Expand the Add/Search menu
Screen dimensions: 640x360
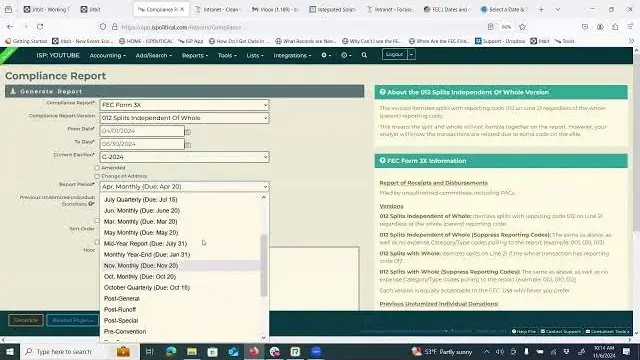click(153, 55)
